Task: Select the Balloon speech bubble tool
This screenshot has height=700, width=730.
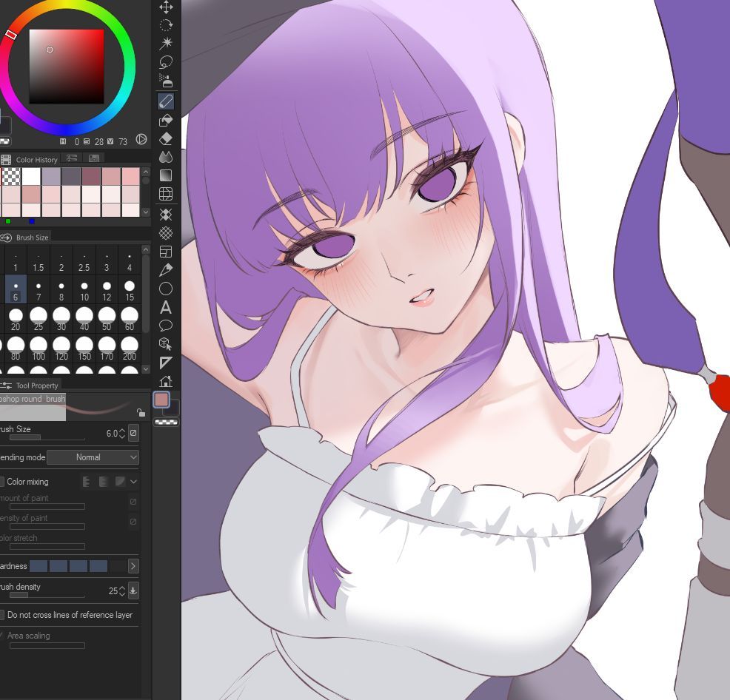Action: pos(166,326)
